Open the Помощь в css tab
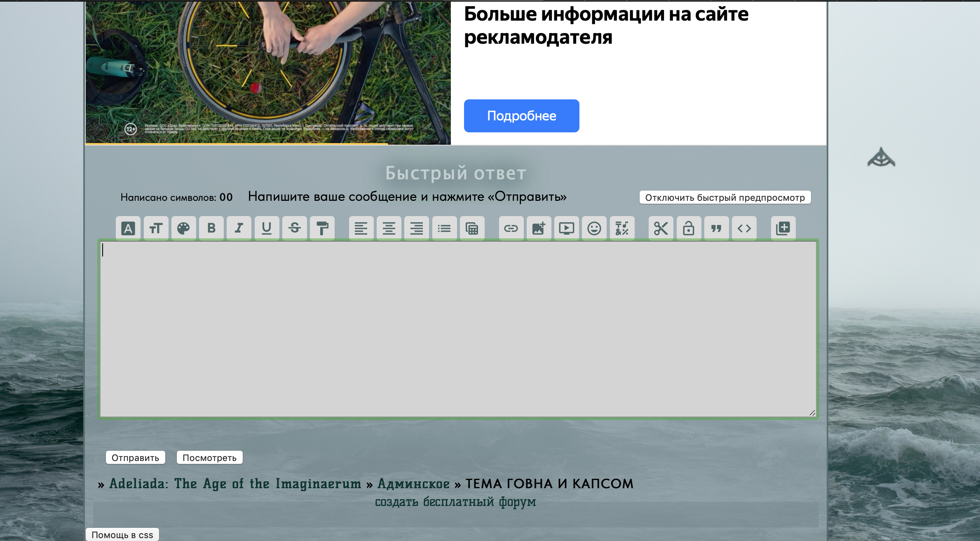The image size is (980, 541). pyautogui.click(x=122, y=535)
